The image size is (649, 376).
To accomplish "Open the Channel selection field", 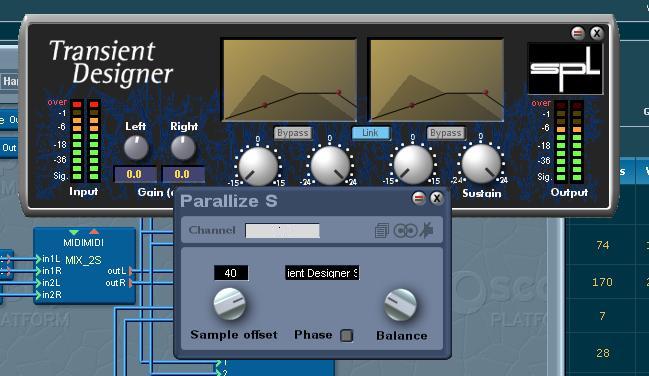I will coord(282,231).
